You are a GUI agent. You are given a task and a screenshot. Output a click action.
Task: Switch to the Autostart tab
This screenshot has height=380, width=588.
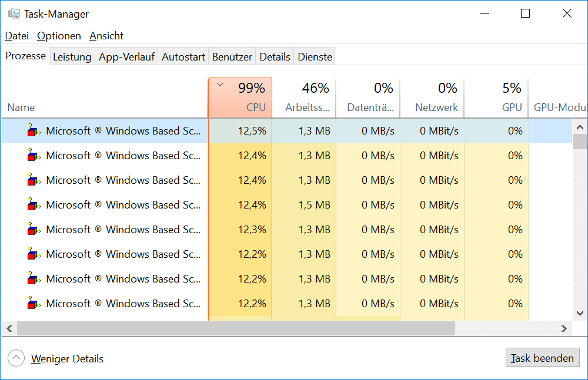pos(183,57)
